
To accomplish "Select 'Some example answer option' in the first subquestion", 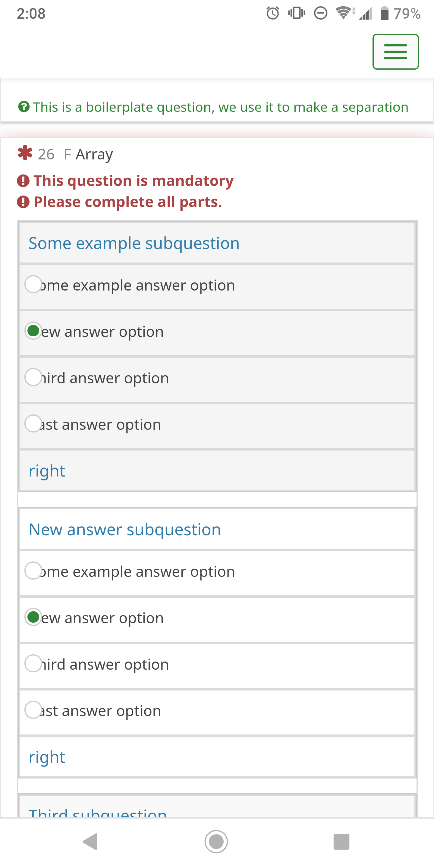I will (x=33, y=285).
